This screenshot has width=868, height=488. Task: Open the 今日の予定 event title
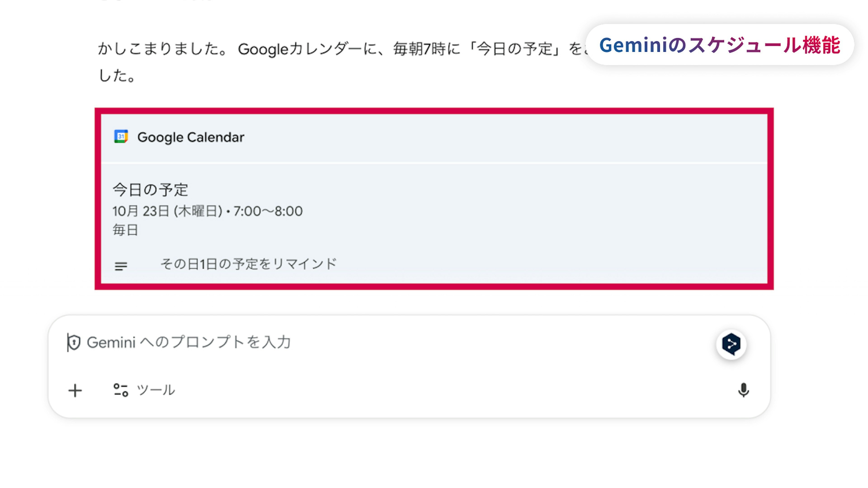coord(150,190)
